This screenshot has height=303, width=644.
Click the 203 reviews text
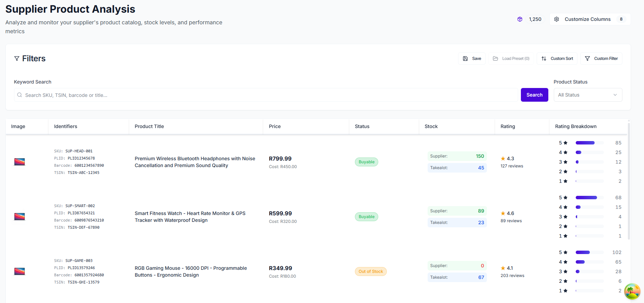512,276
